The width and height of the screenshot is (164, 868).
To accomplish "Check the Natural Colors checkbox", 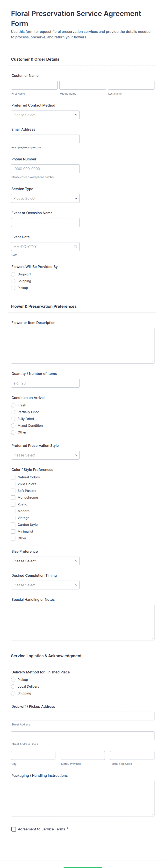I will 13,477.
